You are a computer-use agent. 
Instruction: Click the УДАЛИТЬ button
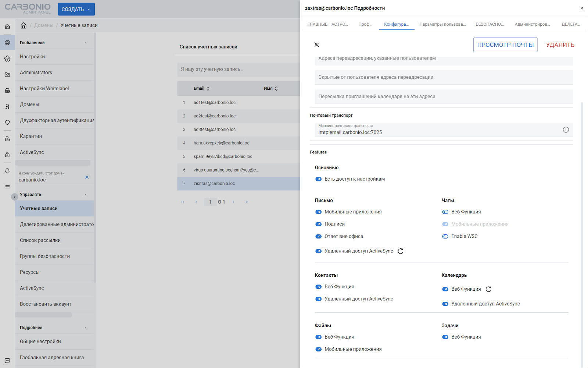pyautogui.click(x=560, y=45)
